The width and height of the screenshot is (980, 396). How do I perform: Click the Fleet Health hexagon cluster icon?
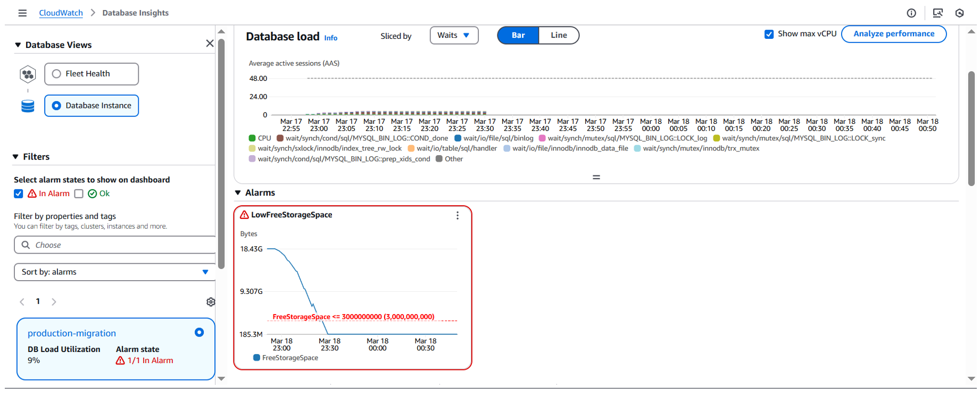[28, 74]
